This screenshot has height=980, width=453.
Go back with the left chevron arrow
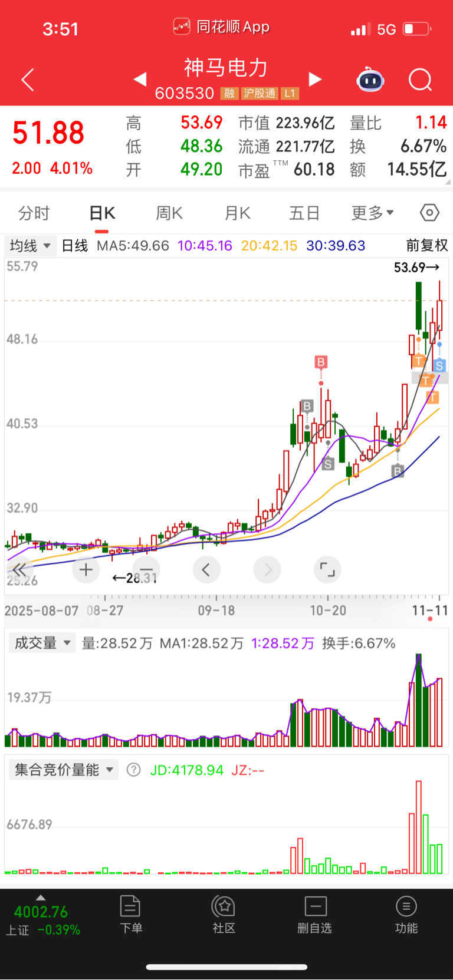pyautogui.click(x=28, y=80)
